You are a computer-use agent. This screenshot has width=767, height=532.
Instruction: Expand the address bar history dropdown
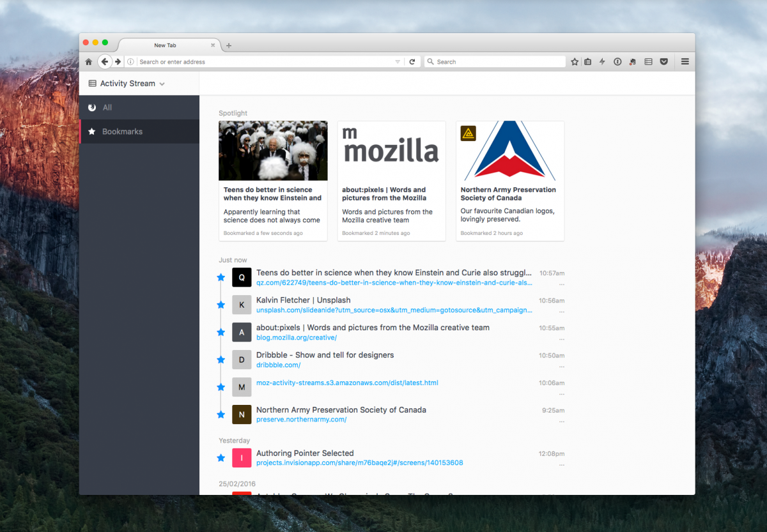click(398, 61)
